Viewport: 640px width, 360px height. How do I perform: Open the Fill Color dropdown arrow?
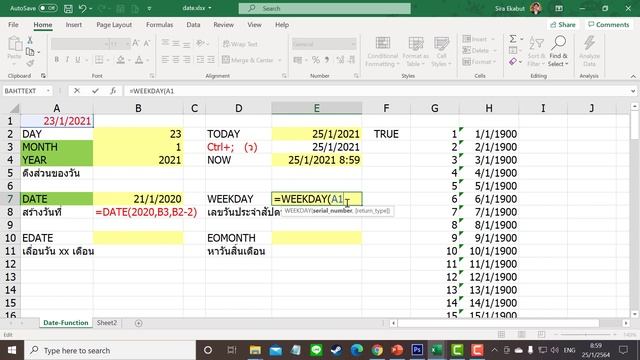[x=129, y=60]
